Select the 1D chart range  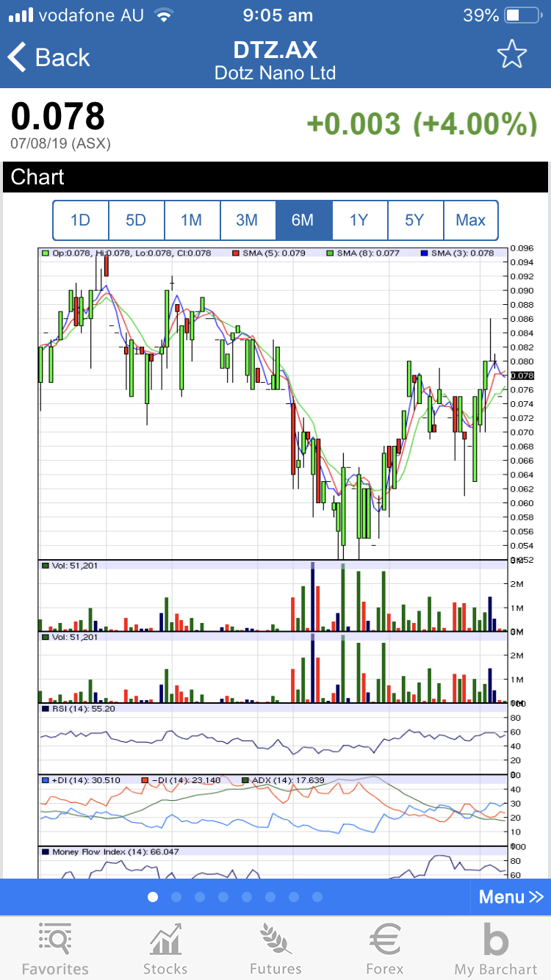point(80,220)
